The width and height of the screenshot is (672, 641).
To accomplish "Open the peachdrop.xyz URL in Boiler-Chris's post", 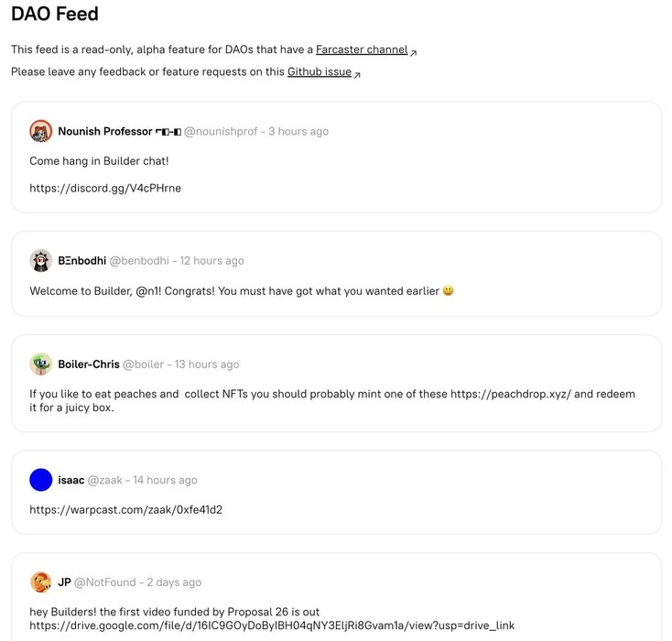I will (511, 394).
